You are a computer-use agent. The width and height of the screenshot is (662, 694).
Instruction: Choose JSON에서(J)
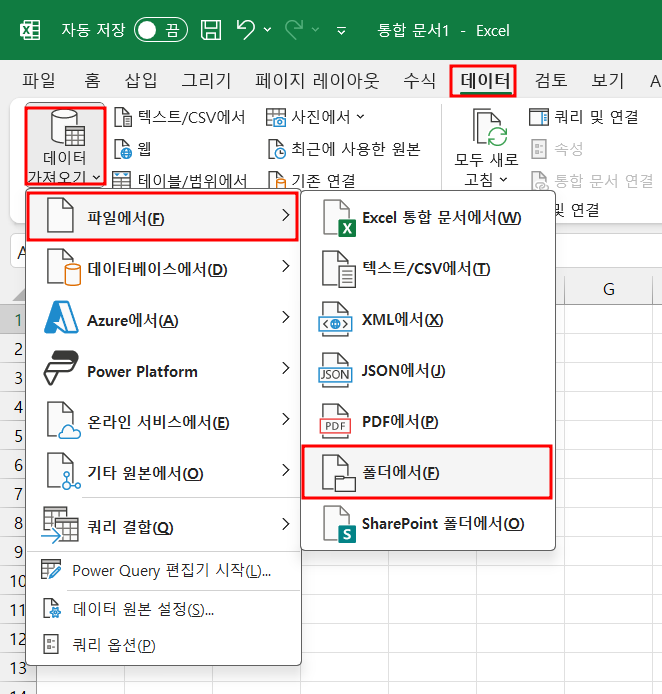pyautogui.click(x=427, y=370)
